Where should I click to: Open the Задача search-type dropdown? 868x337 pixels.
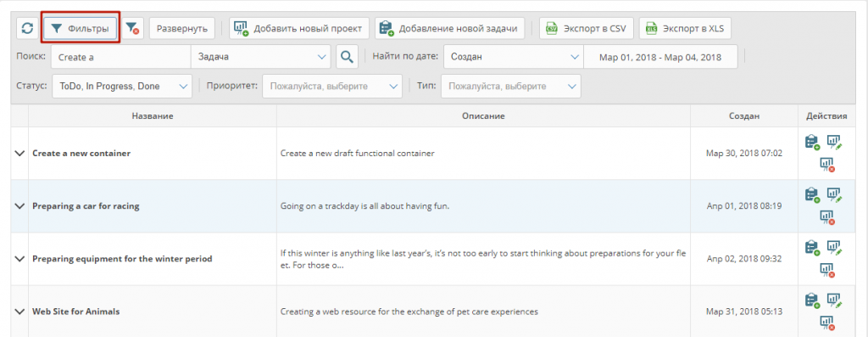261,57
